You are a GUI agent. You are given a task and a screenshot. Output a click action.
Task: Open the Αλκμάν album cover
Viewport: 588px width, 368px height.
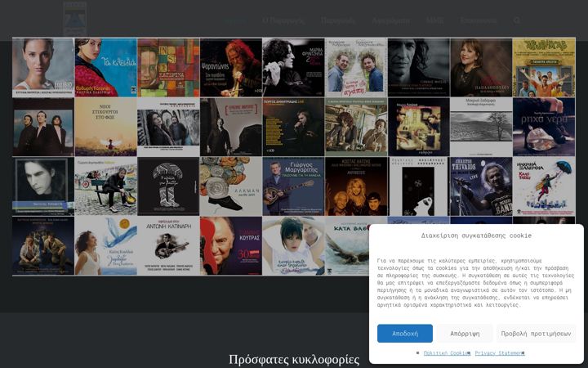[x=231, y=186]
